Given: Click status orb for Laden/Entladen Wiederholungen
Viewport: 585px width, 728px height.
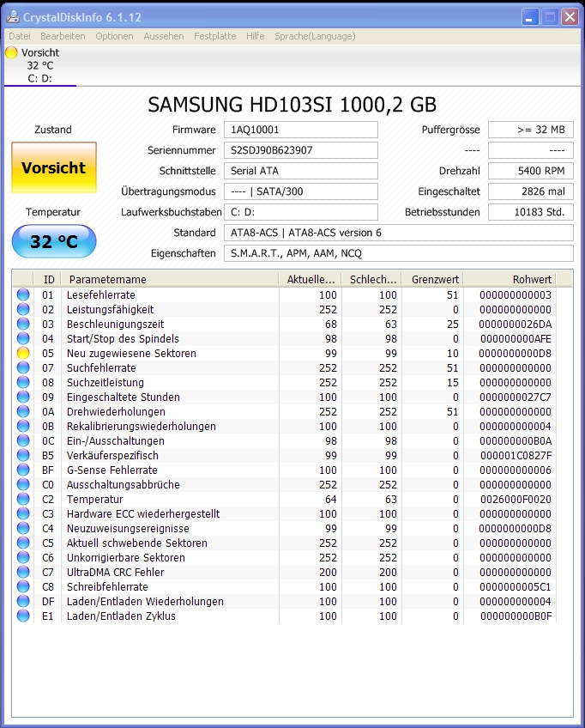Looking at the screenshot, I should [x=23, y=601].
